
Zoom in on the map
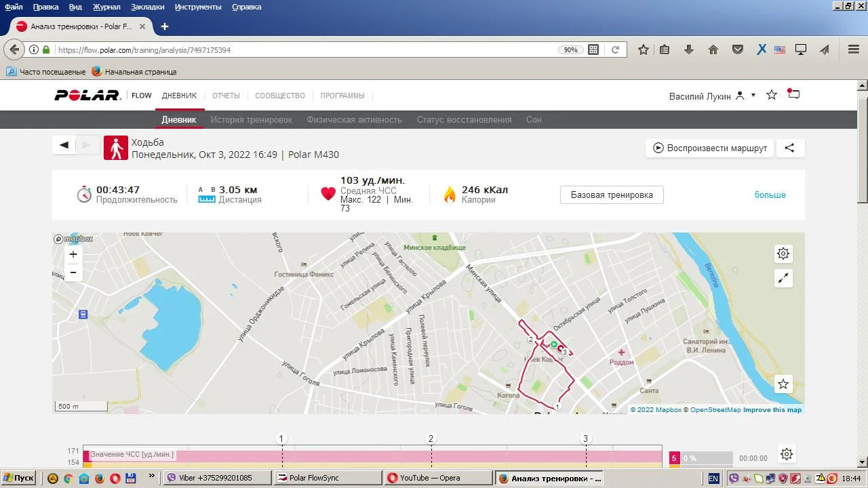(x=73, y=254)
